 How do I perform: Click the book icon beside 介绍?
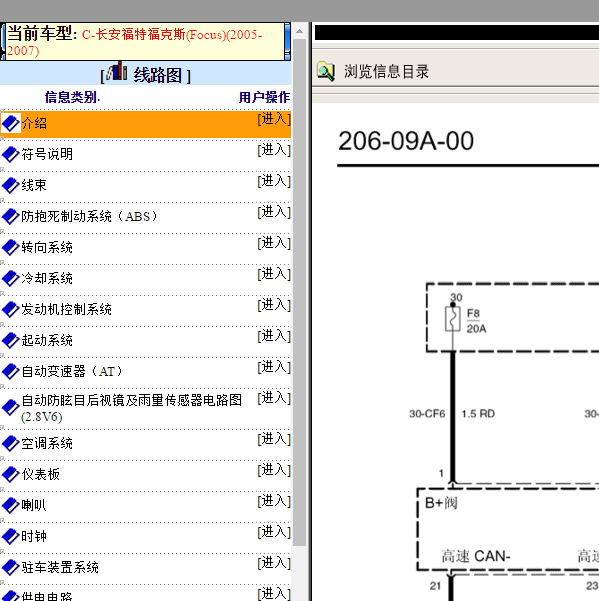[11, 123]
